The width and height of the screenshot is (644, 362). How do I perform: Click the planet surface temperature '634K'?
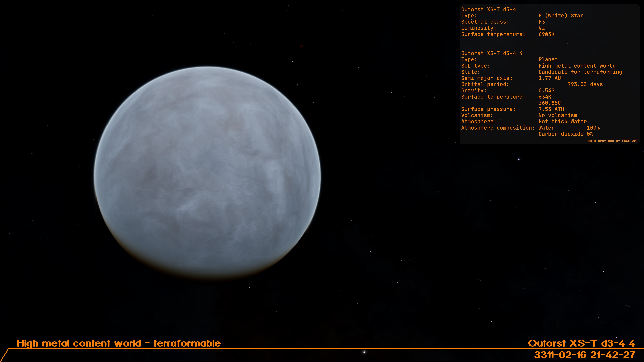pyautogui.click(x=545, y=97)
